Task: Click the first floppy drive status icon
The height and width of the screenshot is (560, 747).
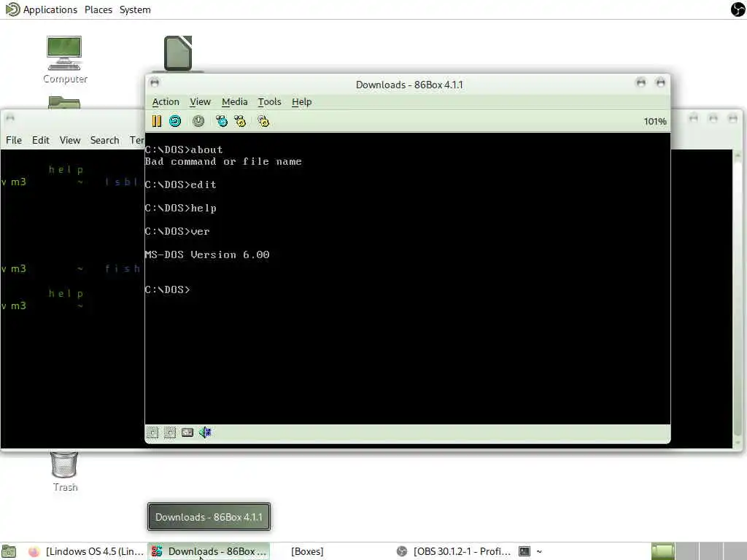Action: (152, 432)
